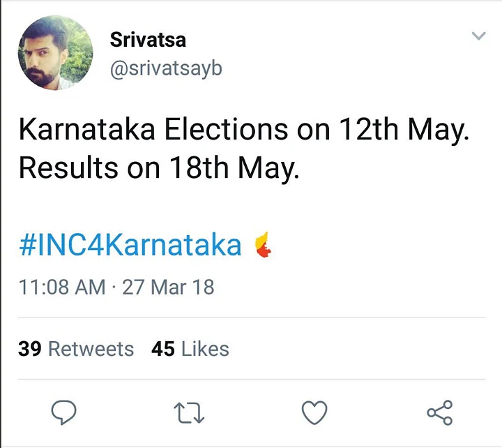Click the "Results on 18th May." line
This screenshot has width=502, height=448.
pos(158,167)
